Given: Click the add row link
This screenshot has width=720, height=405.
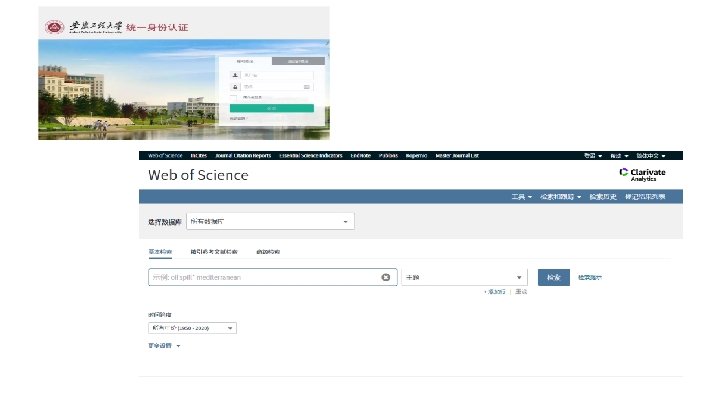Looking at the screenshot, I should point(495,292).
